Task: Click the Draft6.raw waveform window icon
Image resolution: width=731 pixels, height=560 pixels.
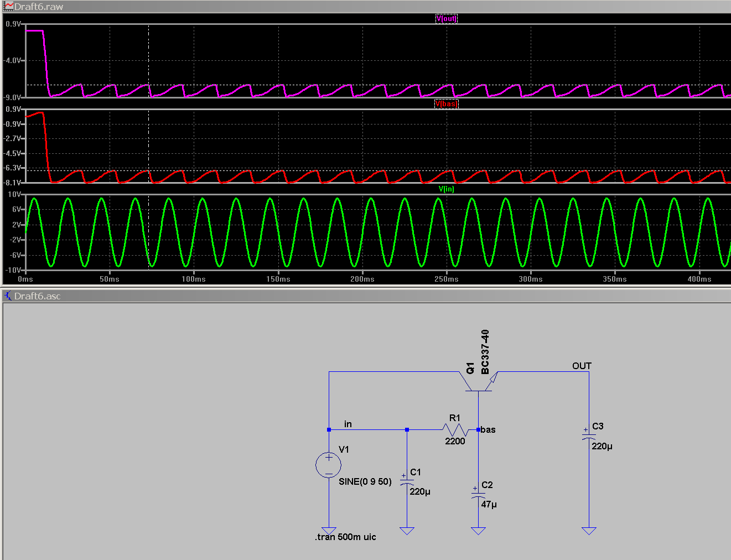Action: coord(8,7)
